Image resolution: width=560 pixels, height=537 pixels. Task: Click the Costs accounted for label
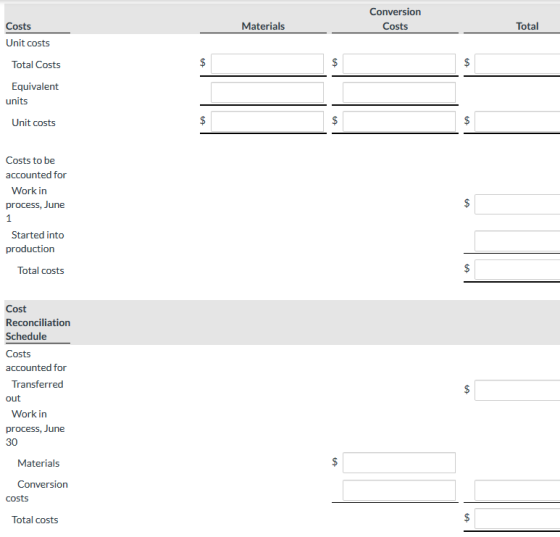pyautogui.click(x=36, y=361)
